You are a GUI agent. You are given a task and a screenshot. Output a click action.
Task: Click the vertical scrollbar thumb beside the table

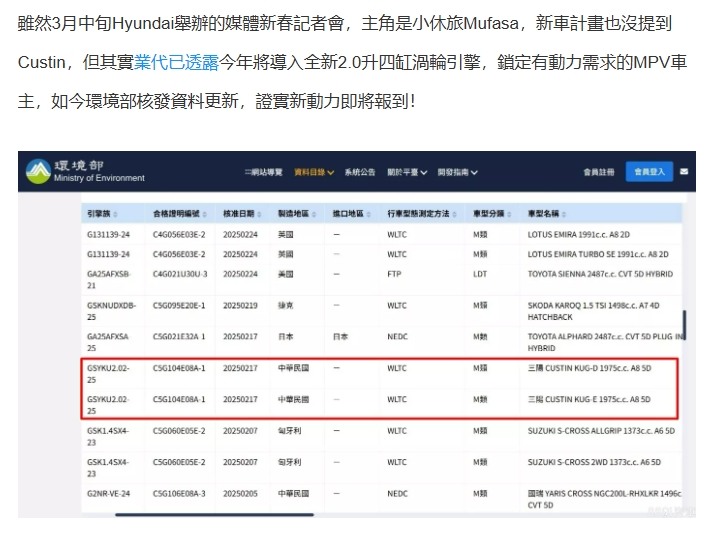click(x=684, y=325)
